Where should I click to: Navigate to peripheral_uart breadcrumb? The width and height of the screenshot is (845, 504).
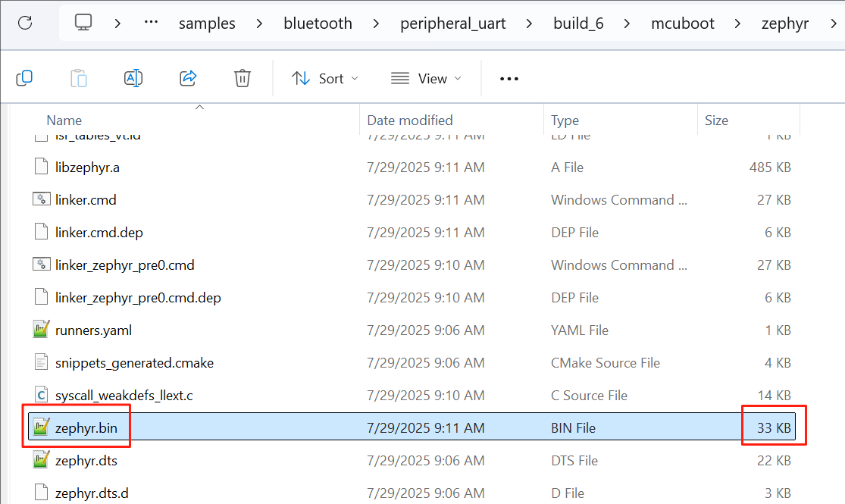tap(452, 23)
